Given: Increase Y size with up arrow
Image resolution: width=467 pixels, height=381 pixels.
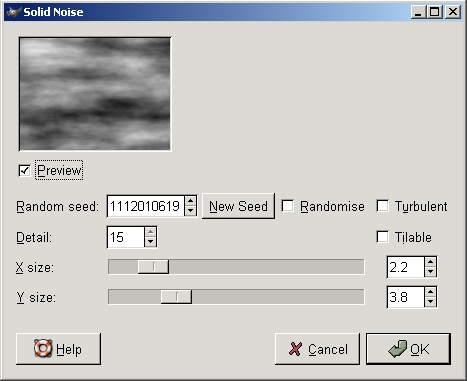Looking at the screenshot, I should coord(431,292).
